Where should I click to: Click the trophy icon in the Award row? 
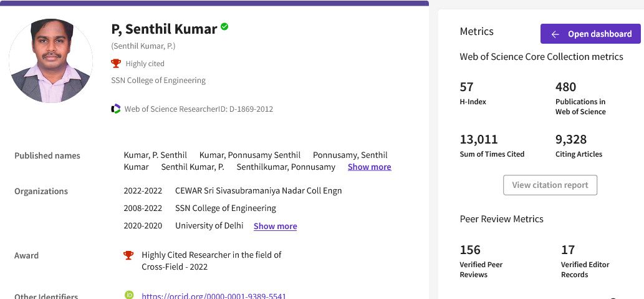click(x=128, y=255)
